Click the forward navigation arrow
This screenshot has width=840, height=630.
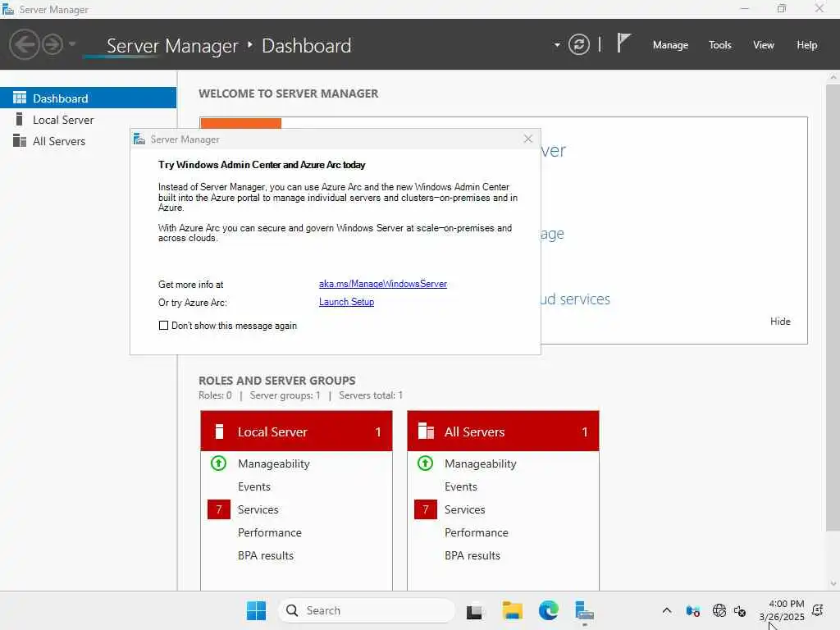pyautogui.click(x=52, y=44)
